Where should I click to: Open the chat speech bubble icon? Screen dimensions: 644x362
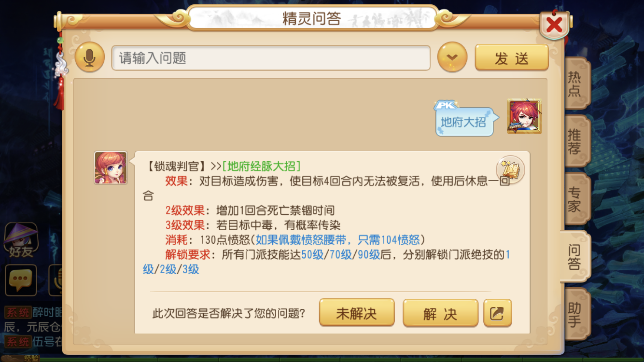point(21,280)
